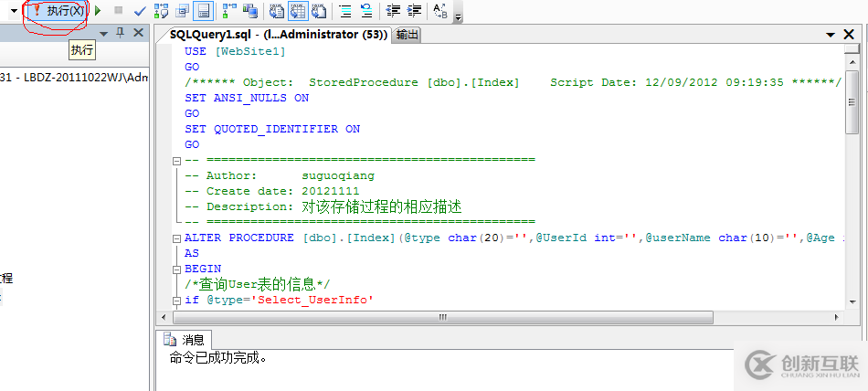This screenshot has height=391, width=868.
Task: Click the BEGIN keyword line
Action: point(203,269)
